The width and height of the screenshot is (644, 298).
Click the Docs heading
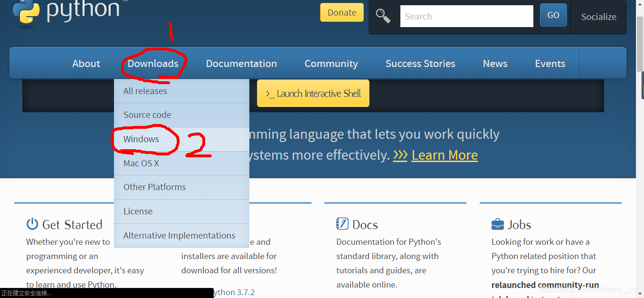[x=365, y=224]
